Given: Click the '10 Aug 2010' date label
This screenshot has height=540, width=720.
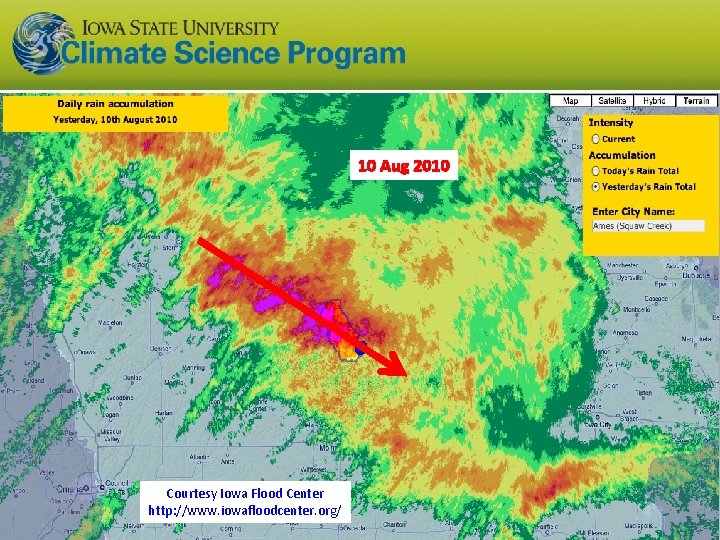Looking at the screenshot, I should pos(404,165).
